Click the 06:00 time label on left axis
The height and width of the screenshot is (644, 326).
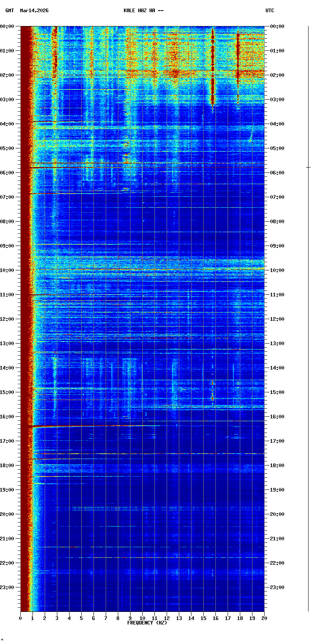point(7,173)
